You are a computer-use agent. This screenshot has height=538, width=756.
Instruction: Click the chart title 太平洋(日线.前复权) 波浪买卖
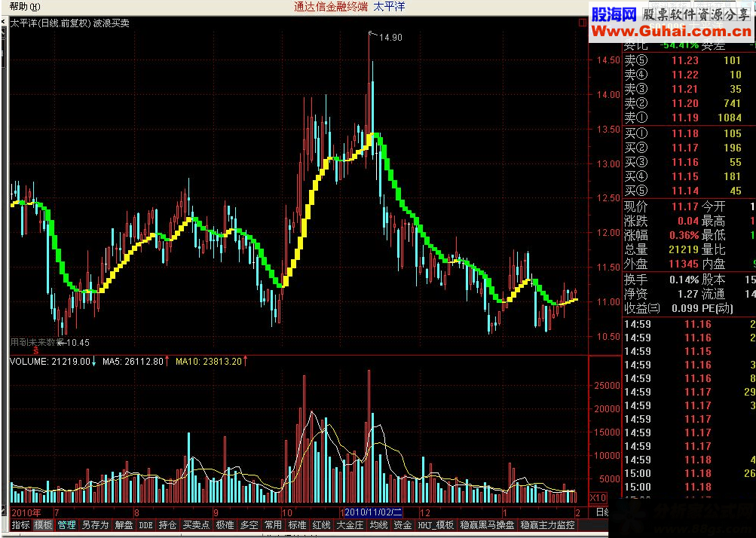coord(70,23)
